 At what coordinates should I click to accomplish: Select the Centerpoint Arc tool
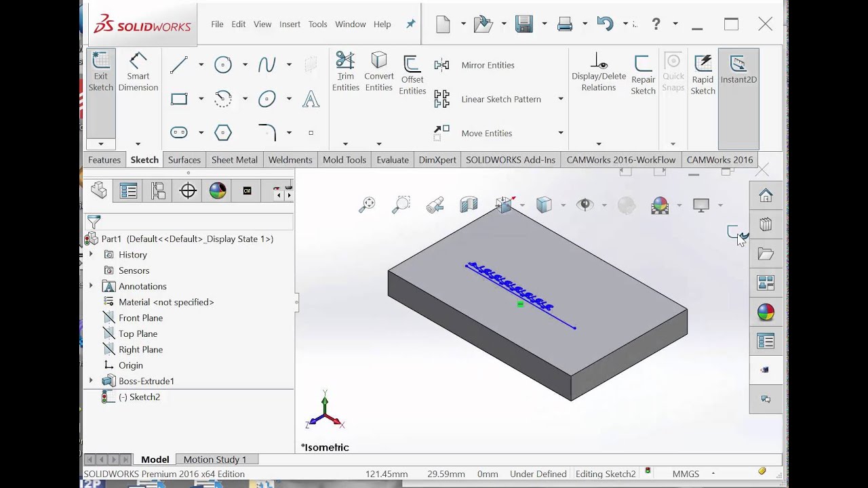223,99
